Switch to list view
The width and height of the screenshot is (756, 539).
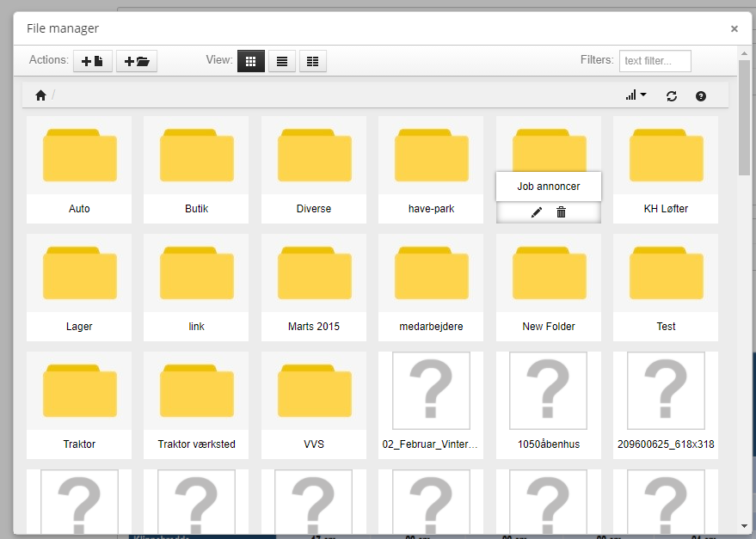[282, 61]
